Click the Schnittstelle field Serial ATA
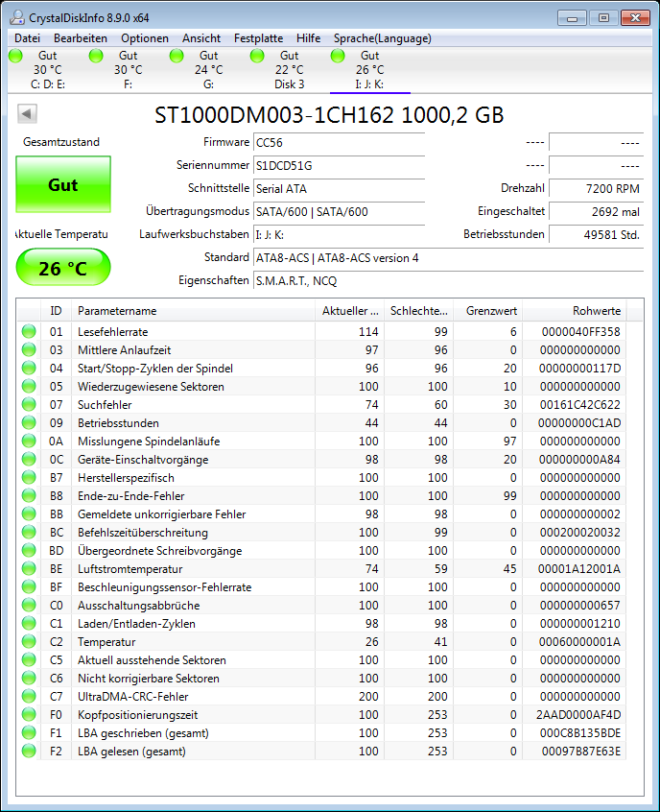 coord(339,188)
